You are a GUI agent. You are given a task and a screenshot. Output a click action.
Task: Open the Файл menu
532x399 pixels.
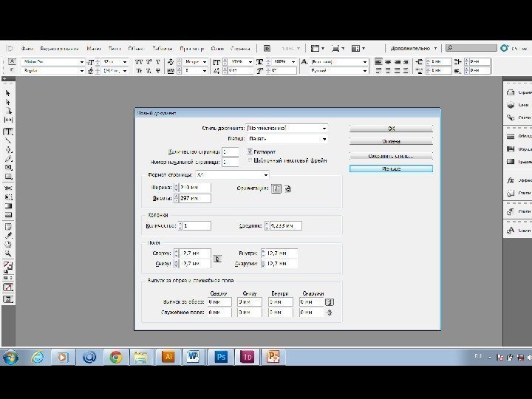27,49
